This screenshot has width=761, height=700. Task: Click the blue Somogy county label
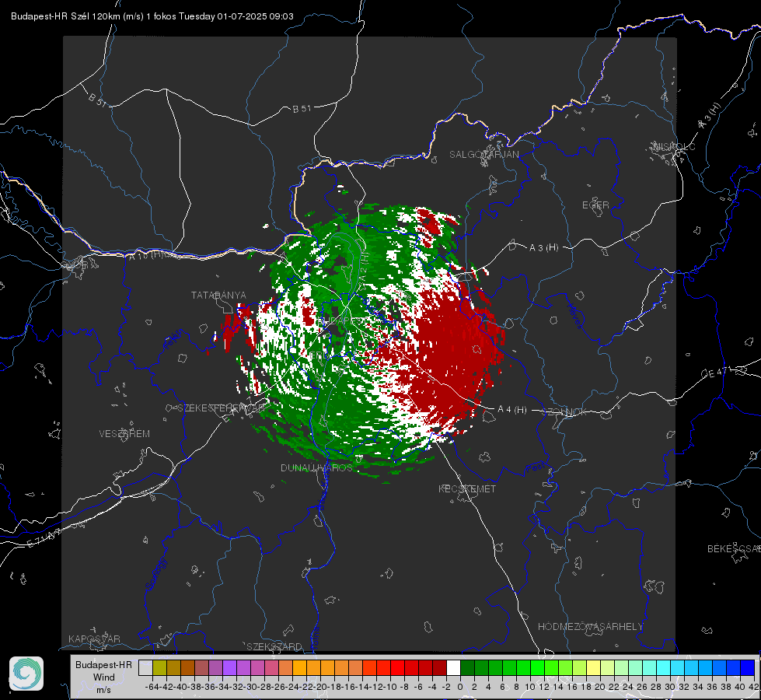pos(155,574)
